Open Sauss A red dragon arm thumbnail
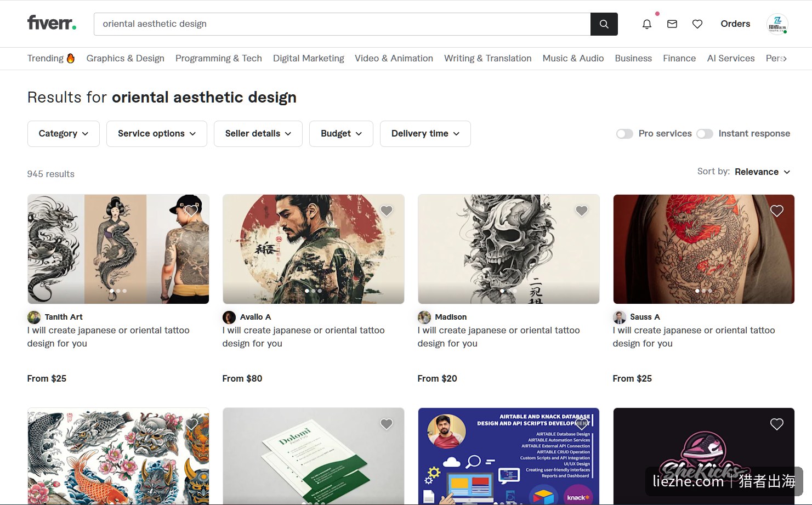Image resolution: width=812 pixels, height=505 pixels. pyautogui.click(x=704, y=249)
